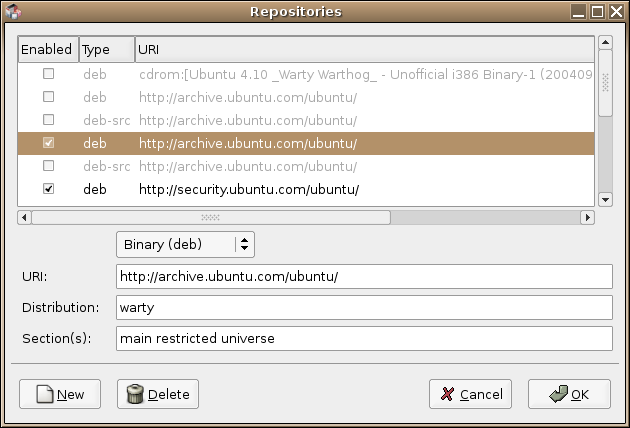Click into the Section(s) field

(364, 338)
